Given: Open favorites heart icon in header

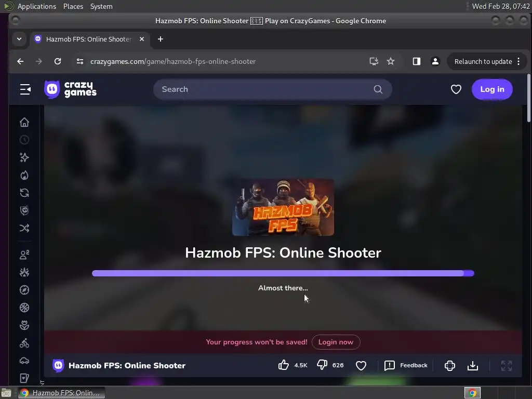Looking at the screenshot, I should pyautogui.click(x=456, y=89).
